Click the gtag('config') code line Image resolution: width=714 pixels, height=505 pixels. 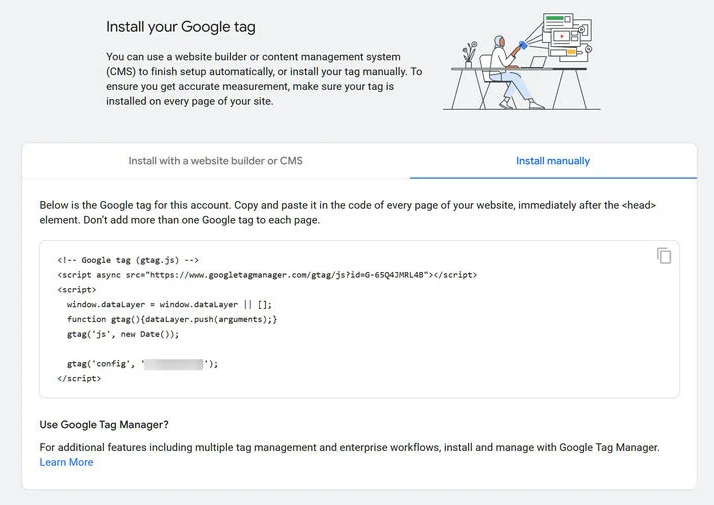tap(143, 363)
